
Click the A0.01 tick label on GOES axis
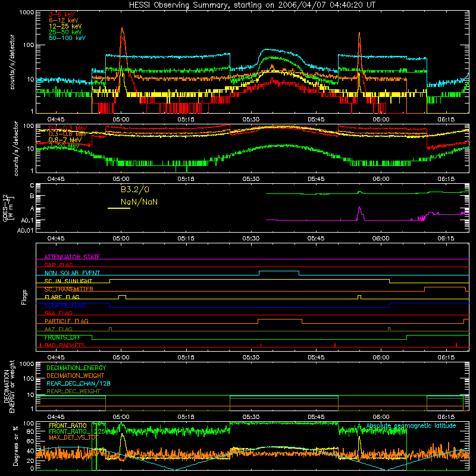[x=25, y=230]
